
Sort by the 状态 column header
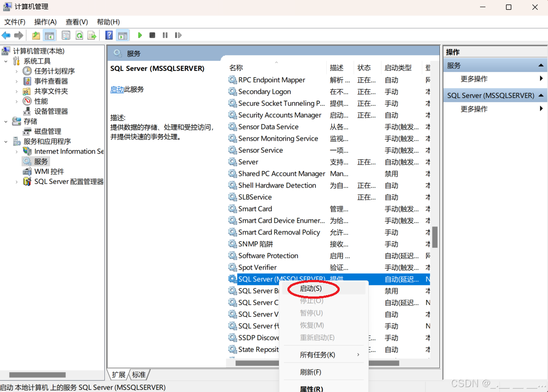pyautogui.click(x=367, y=68)
